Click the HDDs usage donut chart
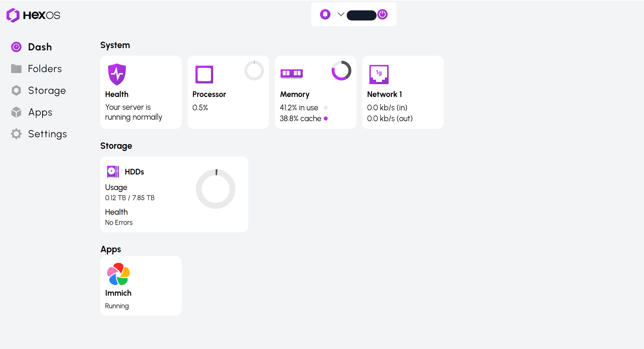The image size is (644, 349). click(215, 189)
